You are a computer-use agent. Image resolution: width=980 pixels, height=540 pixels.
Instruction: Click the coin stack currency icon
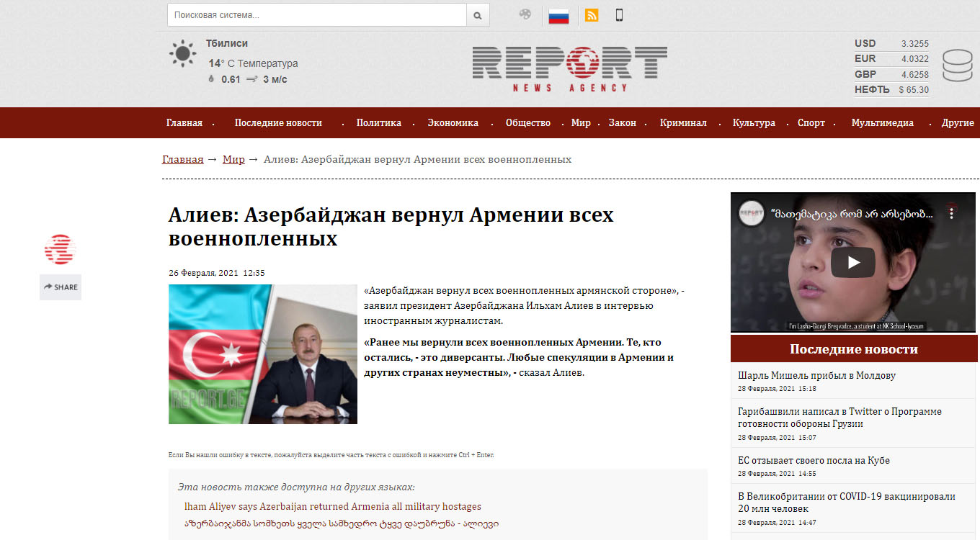pos(957,66)
